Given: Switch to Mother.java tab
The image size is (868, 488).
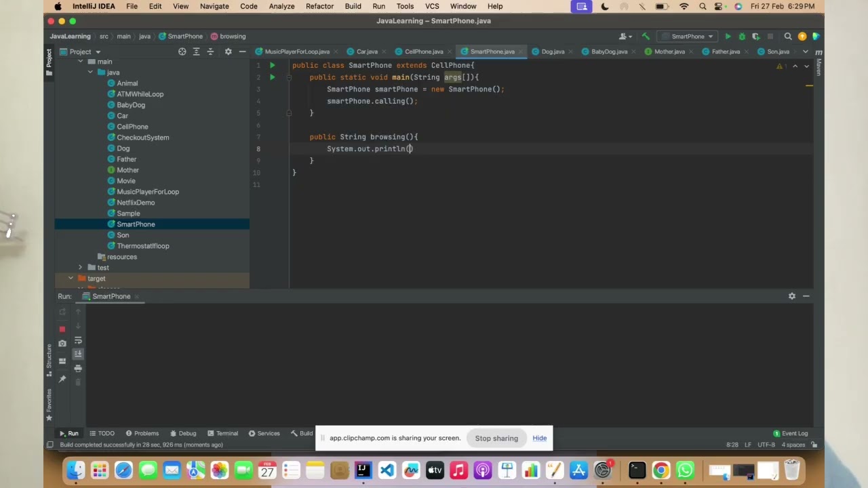Looking at the screenshot, I should click(669, 52).
